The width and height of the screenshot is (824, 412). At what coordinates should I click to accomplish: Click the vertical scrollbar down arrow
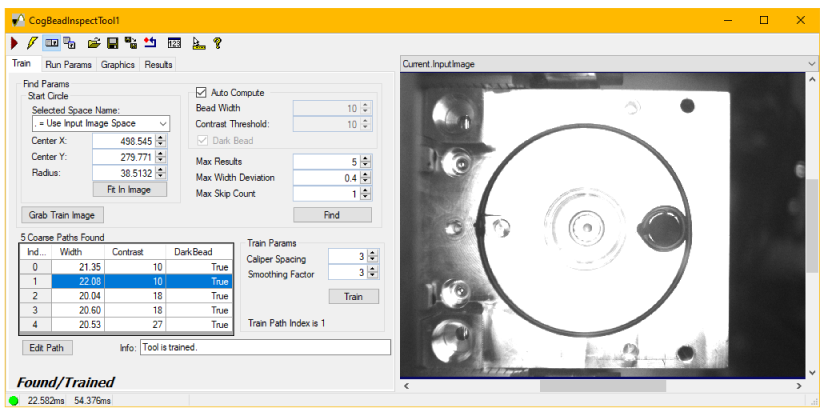[811, 373]
